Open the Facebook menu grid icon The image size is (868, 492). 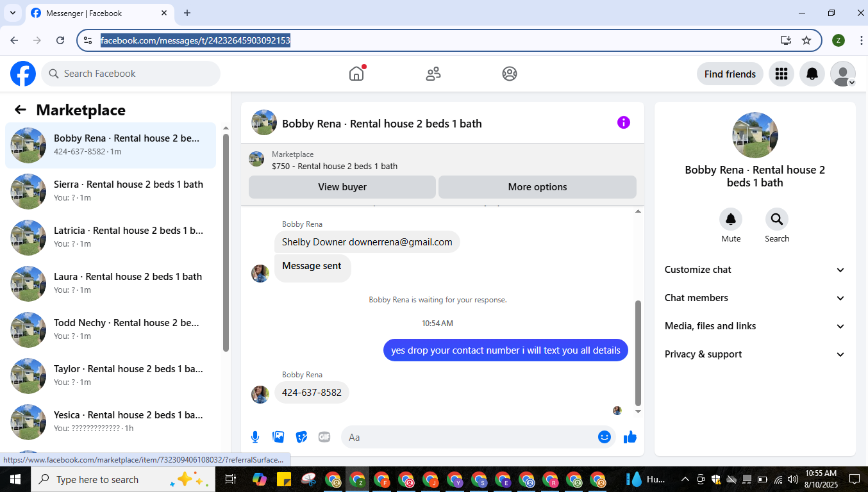(x=781, y=74)
